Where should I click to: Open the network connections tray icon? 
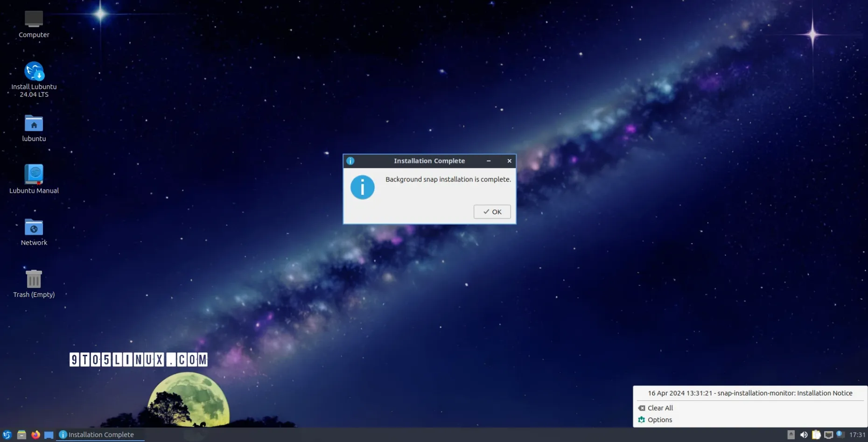pos(829,435)
